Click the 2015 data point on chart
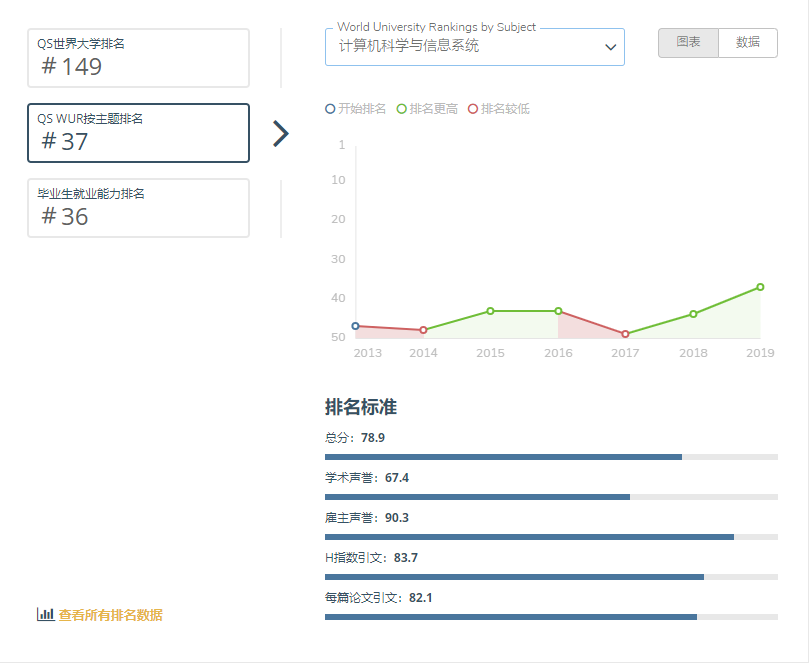 [x=490, y=311]
